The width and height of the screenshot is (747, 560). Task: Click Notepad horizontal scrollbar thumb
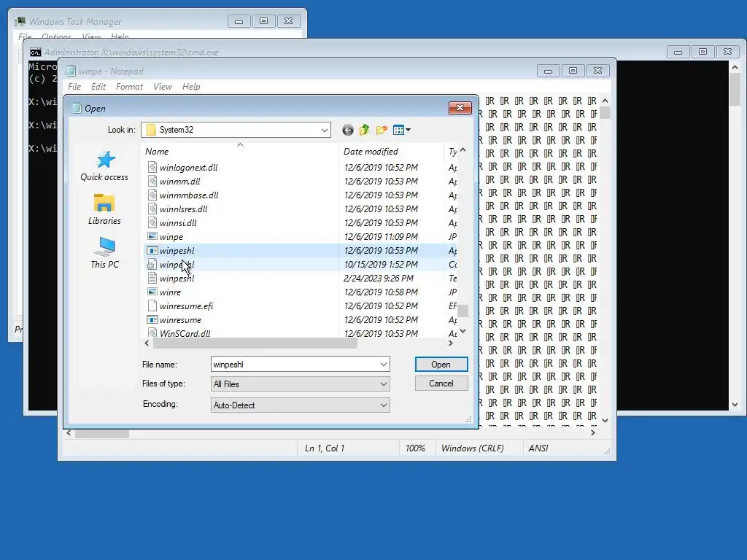click(x=102, y=433)
